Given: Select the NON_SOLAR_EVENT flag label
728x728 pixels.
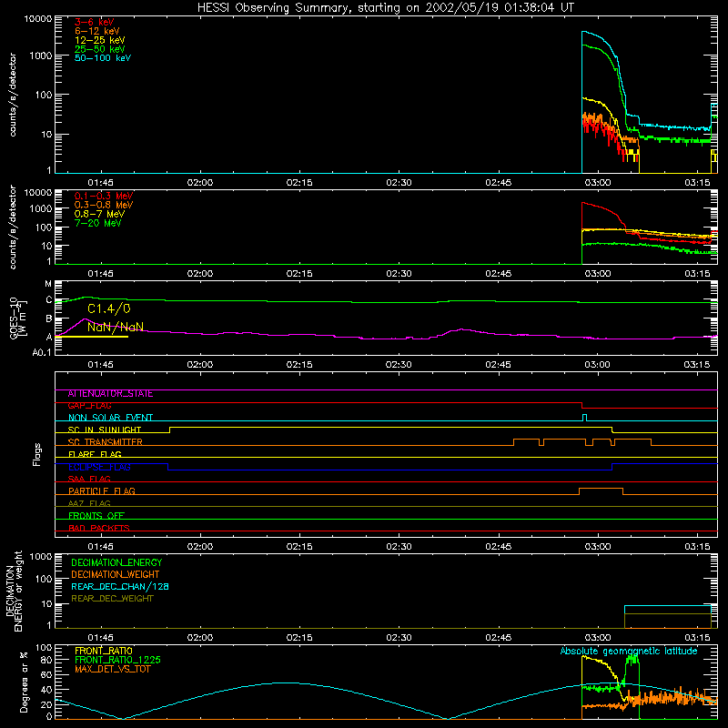Looking at the screenshot, I should tap(110, 418).
